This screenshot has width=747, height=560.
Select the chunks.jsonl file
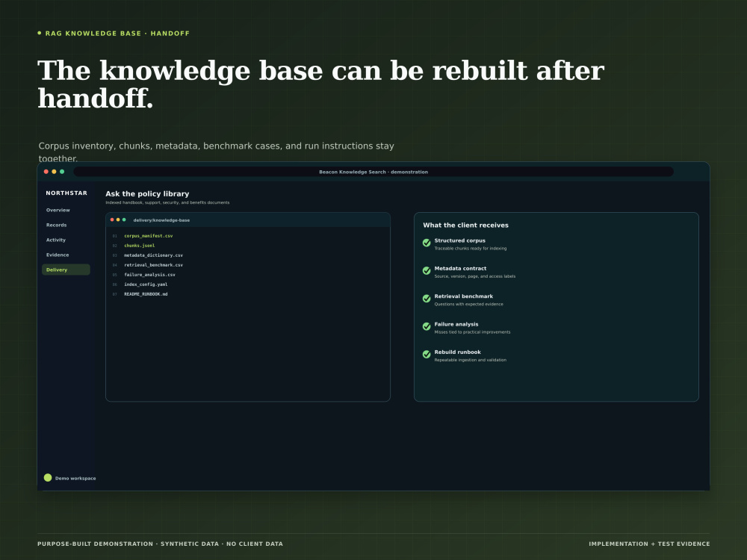click(x=139, y=246)
